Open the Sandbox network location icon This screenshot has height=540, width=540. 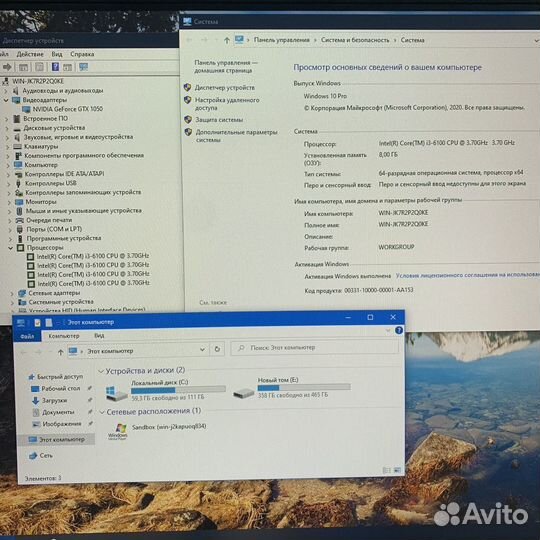point(117,431)
